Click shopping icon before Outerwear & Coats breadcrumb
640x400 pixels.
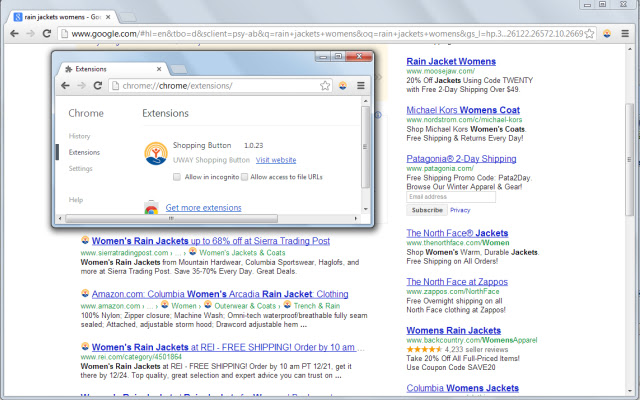pos(208,304)
